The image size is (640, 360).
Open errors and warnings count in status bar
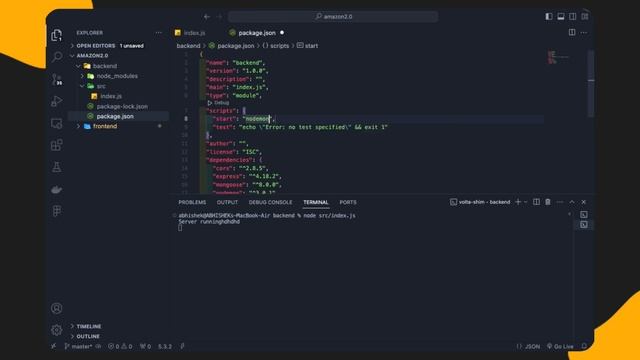click(120, 346)
